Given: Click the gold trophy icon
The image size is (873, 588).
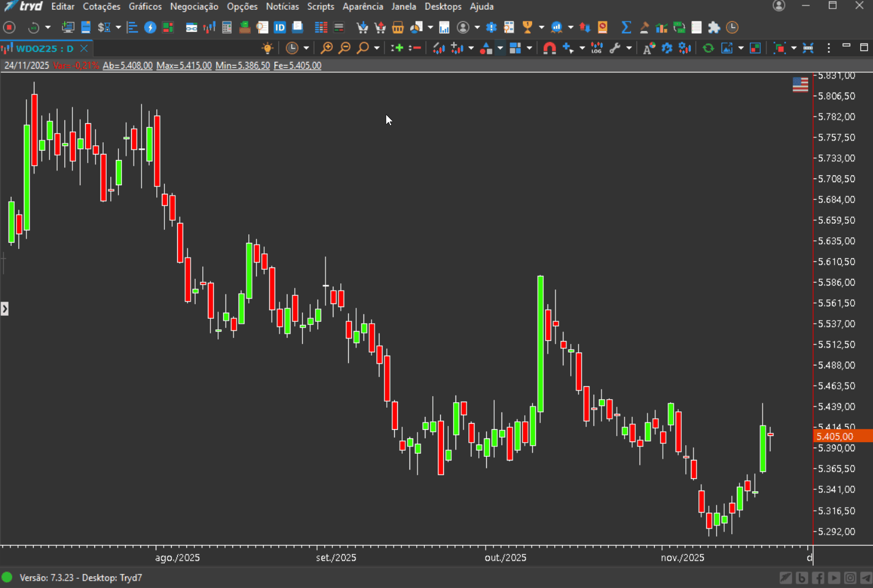Looking at the screenshot, I should tap(527, 28).
